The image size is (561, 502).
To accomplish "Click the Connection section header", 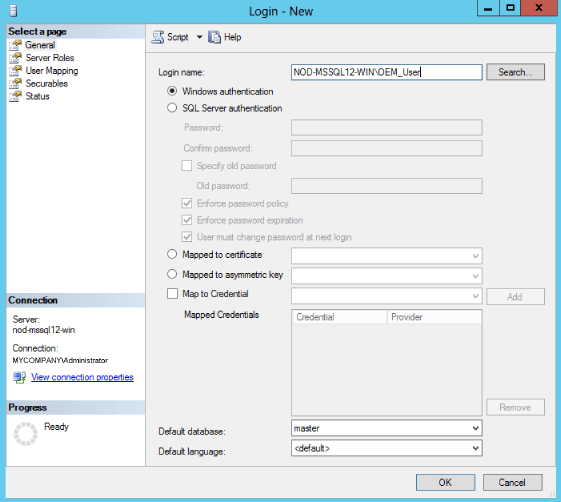I will 75,300.
